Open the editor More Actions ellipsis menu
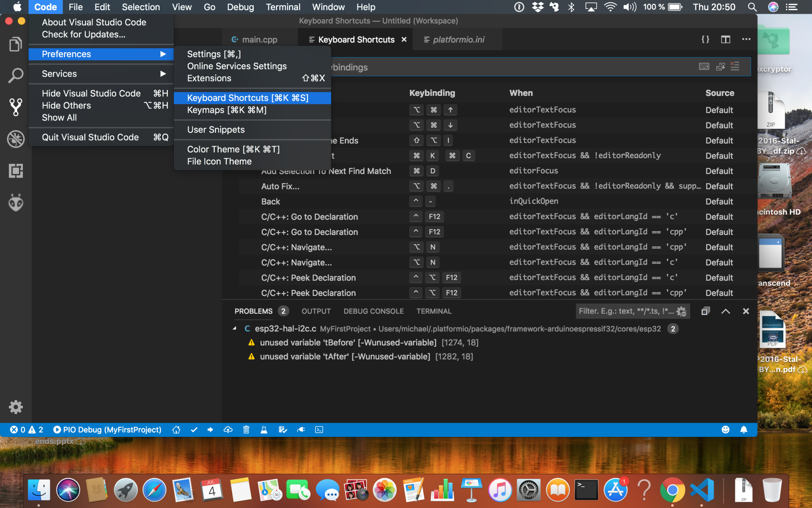 [746, 39]
